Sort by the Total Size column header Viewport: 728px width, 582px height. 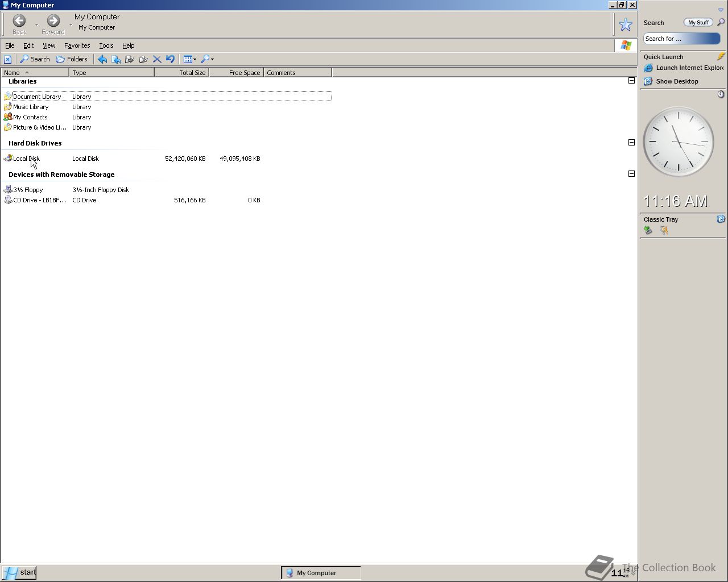coord(181,73)
